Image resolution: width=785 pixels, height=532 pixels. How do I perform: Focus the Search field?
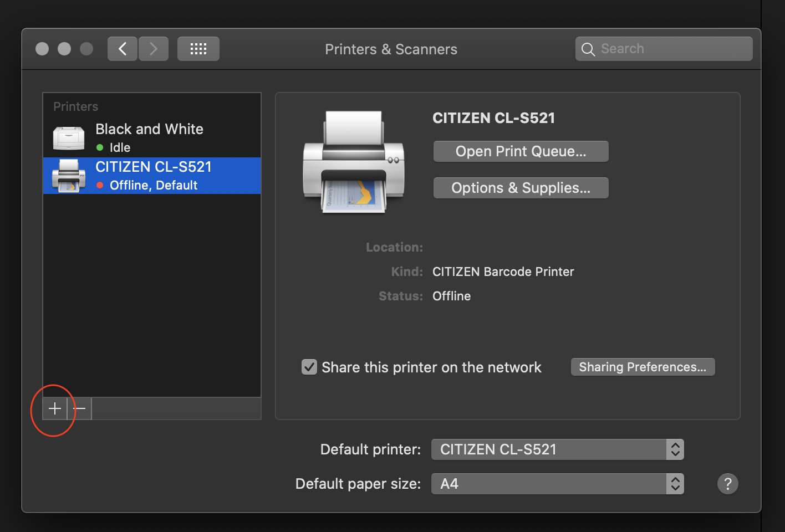click(664, 49)
